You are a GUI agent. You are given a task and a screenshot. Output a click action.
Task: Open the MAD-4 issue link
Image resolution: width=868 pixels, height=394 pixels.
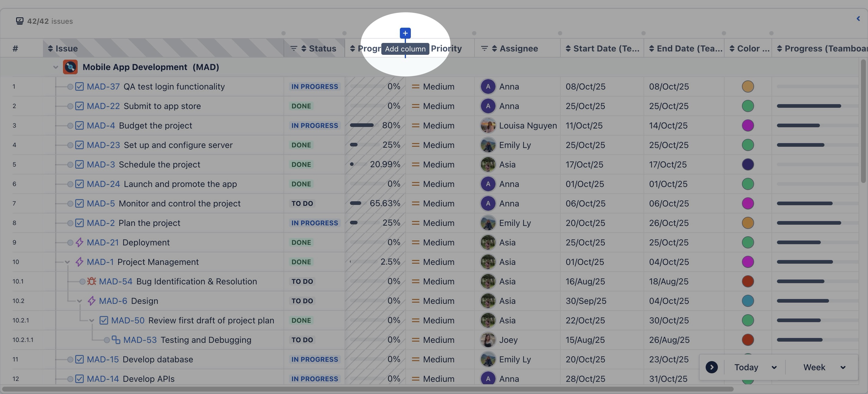[101, 126]
